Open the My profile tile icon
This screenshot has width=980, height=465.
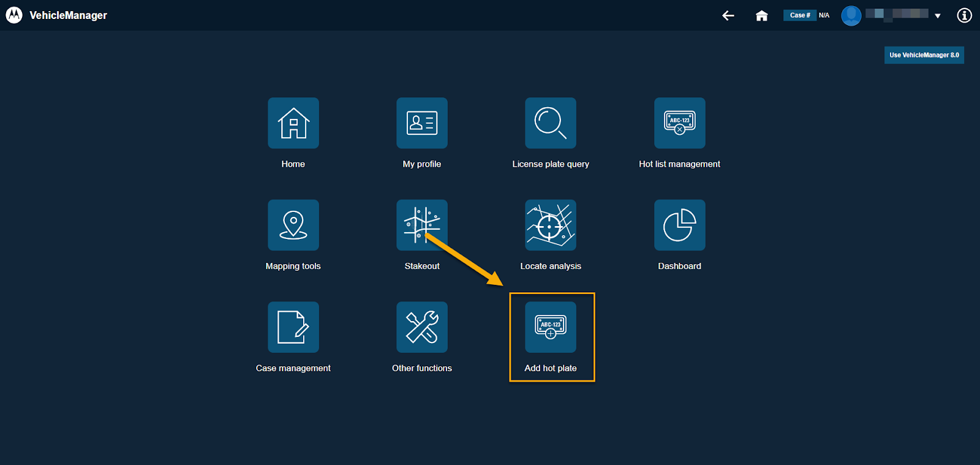pos(422,123)
